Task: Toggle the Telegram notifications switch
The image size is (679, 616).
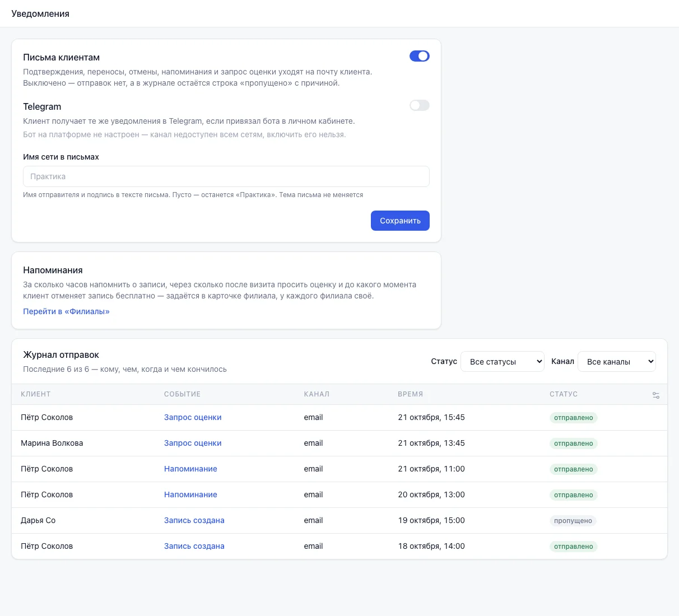Action: tap(420, 105)
